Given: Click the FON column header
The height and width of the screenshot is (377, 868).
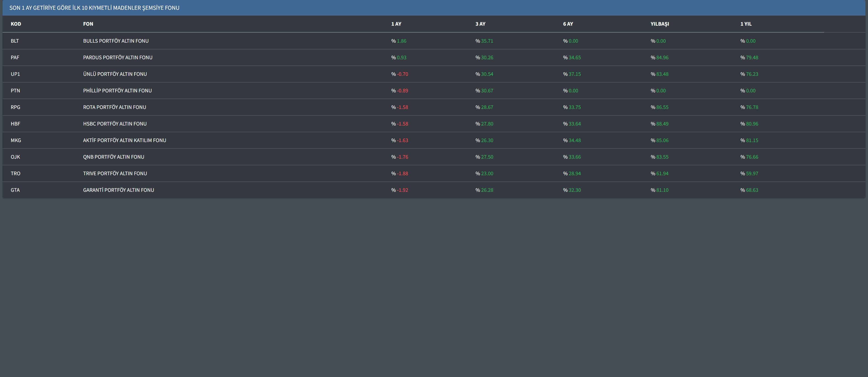Looking at the screenshot, I should pyautogui.click(x=88, y=24).
